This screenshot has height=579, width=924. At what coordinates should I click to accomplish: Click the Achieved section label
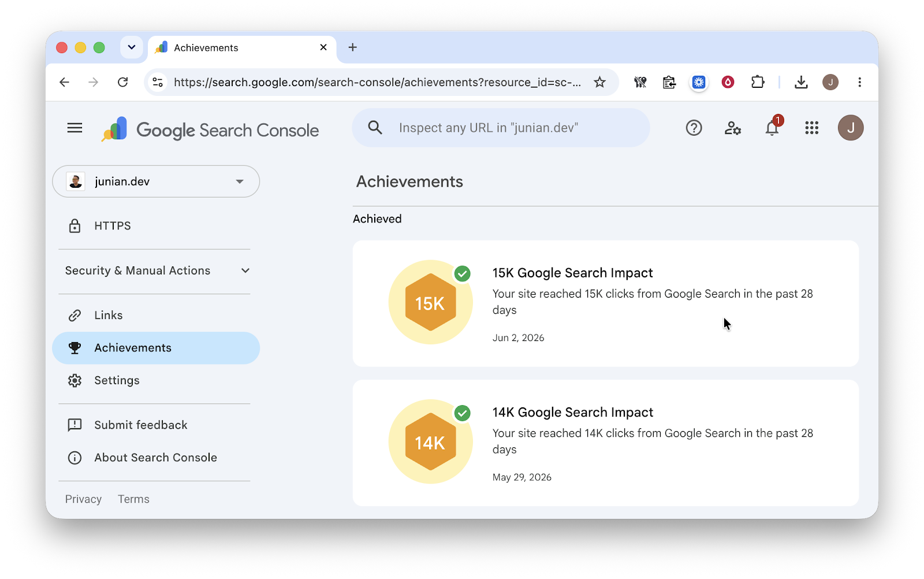(x=377, y=219)
